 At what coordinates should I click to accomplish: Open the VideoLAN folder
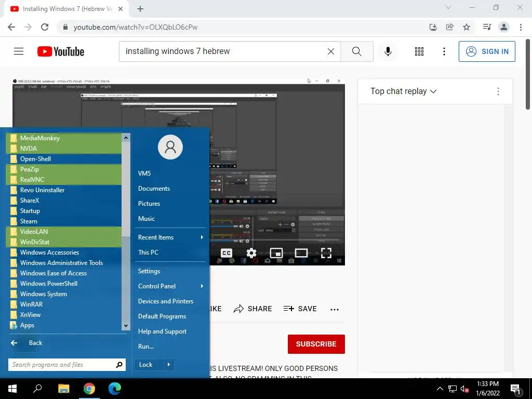coord(64,232)
